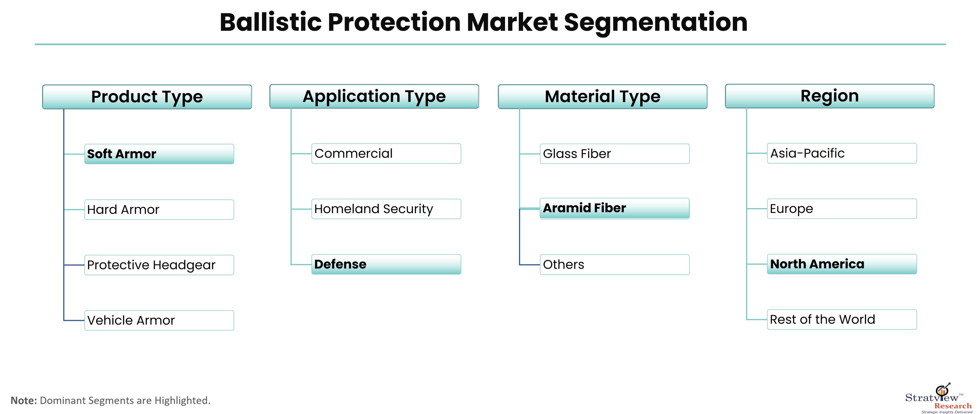
Task: Click the Ballistic Protection Market Segmentation title
Action: point(484,22)
